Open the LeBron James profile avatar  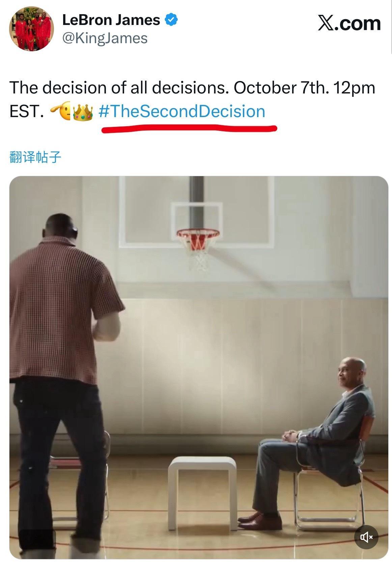click(31, 29)
